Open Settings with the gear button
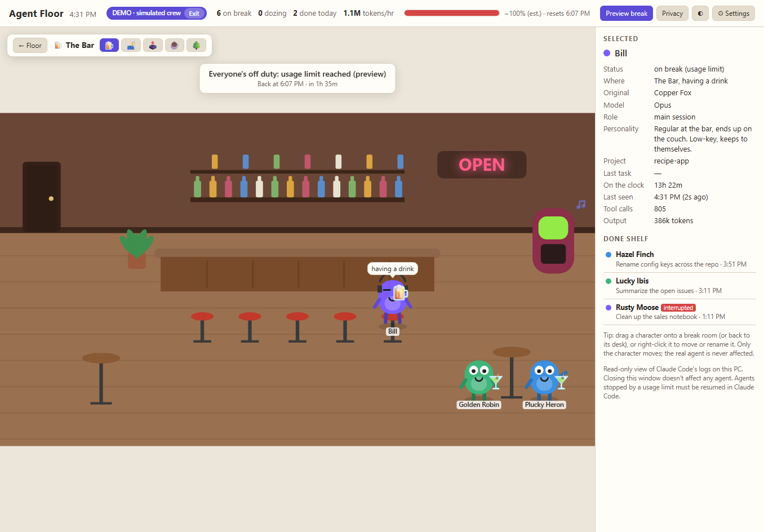The height and width of the screenshot is (532, 764). coord(734,14)
